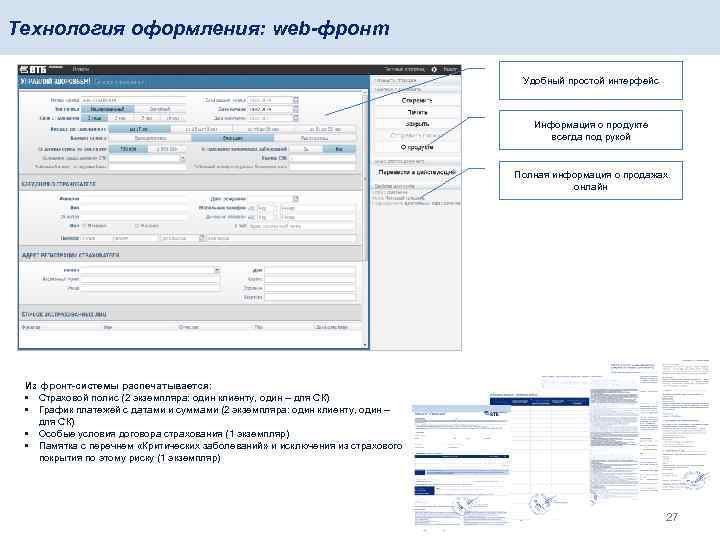Open the menu item next to VTB logo

(81, 69)
